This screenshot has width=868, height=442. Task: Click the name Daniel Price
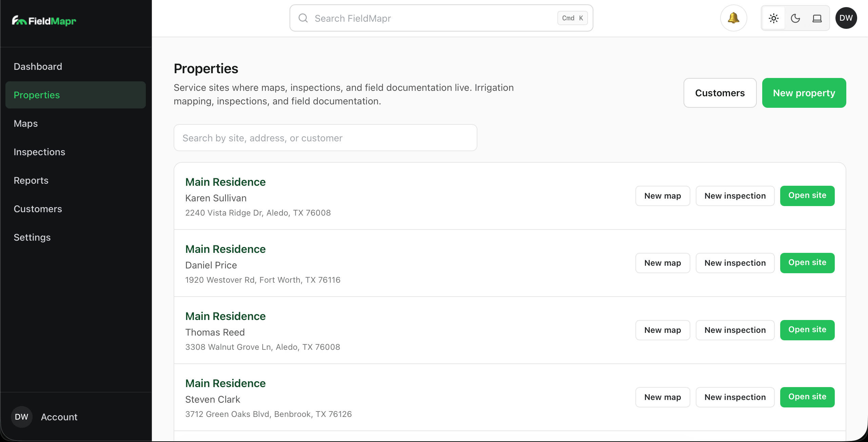click(x=211, y=265)
